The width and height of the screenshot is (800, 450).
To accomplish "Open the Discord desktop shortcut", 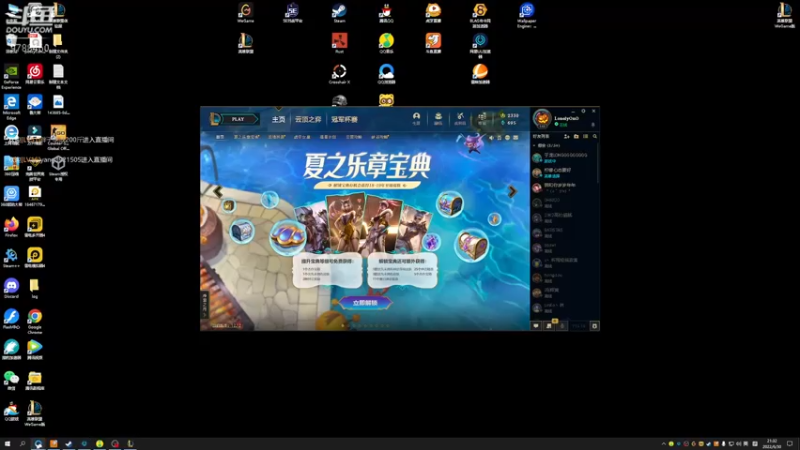I will tap(11, 288).
